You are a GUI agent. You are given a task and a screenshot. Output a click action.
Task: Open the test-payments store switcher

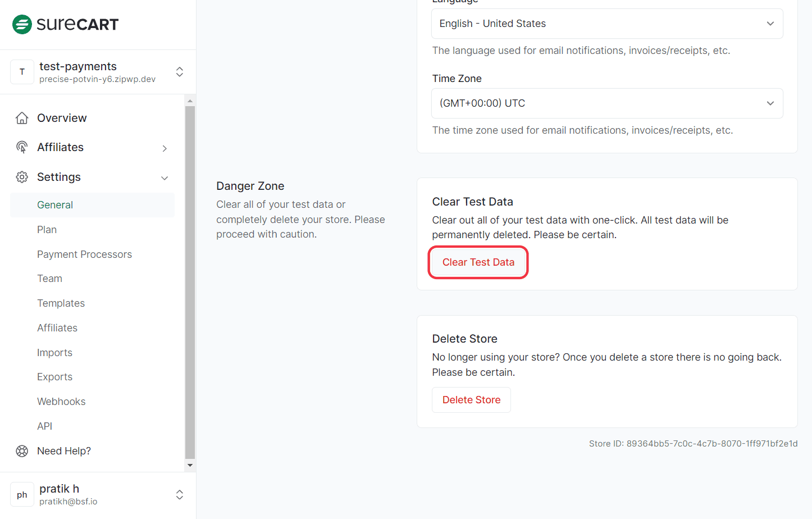179,72
